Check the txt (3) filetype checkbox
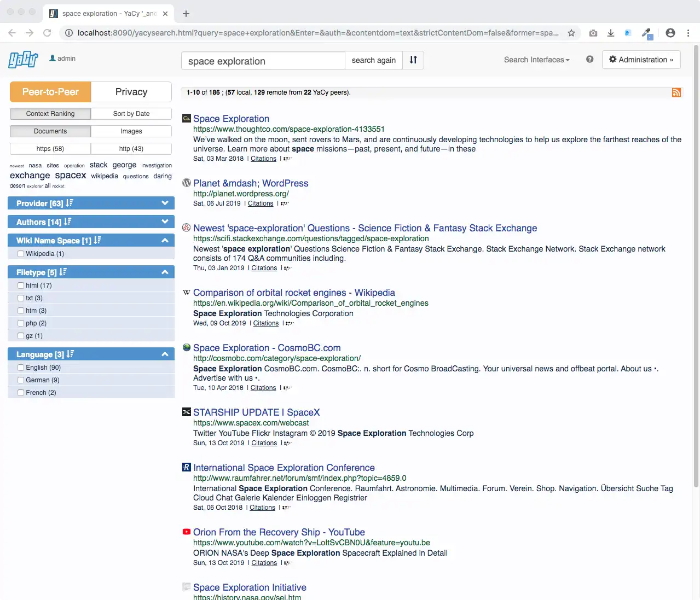Image resolution: width=700 pixels, height=600 pixels. (21, 298)
